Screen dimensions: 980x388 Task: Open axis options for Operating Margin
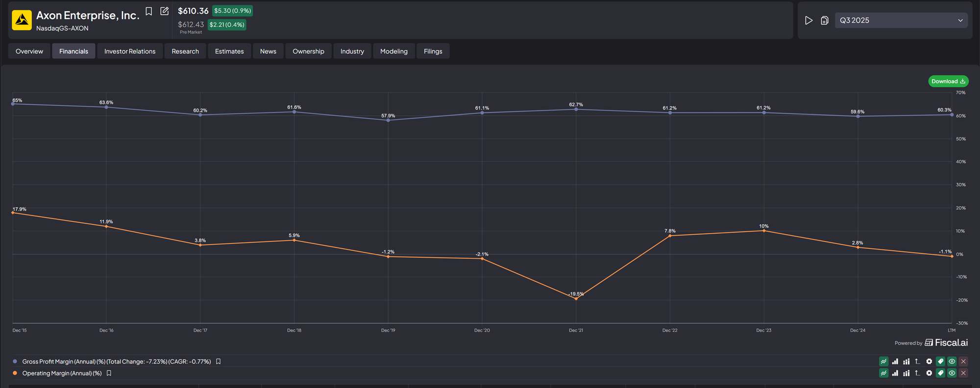pos(918,373)
